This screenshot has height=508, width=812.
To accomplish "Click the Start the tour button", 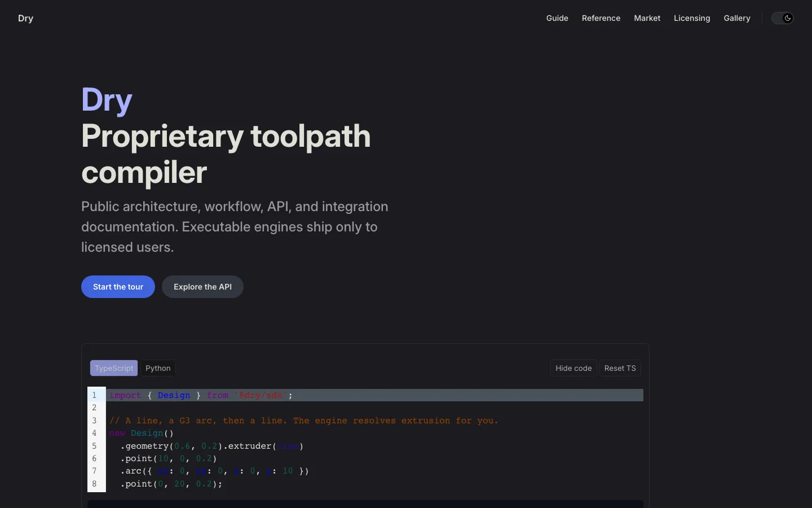I will point(118,287).
